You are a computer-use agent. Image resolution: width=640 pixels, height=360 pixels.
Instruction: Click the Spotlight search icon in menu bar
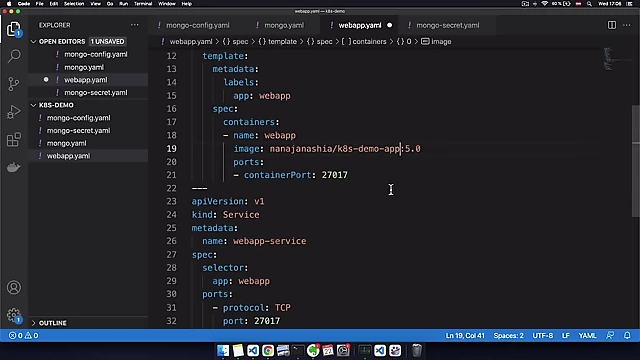pos(589,4)
